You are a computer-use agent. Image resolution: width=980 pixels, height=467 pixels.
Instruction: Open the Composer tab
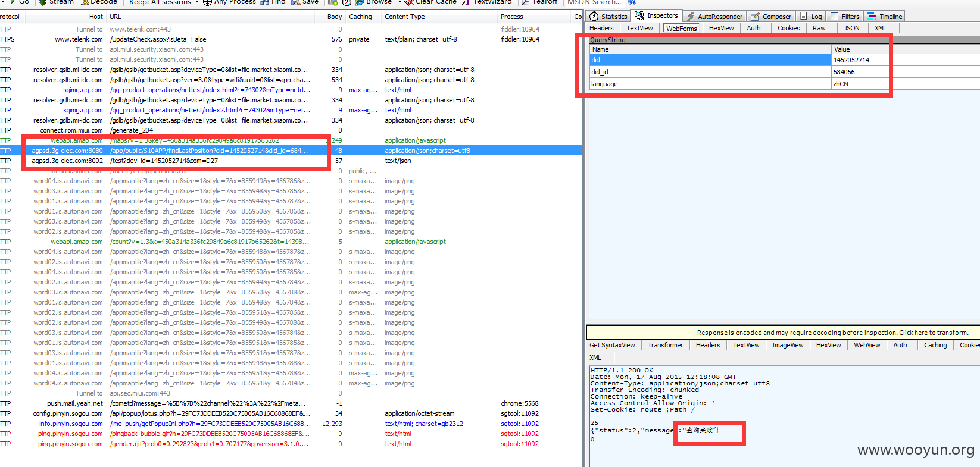coord(770,17)
